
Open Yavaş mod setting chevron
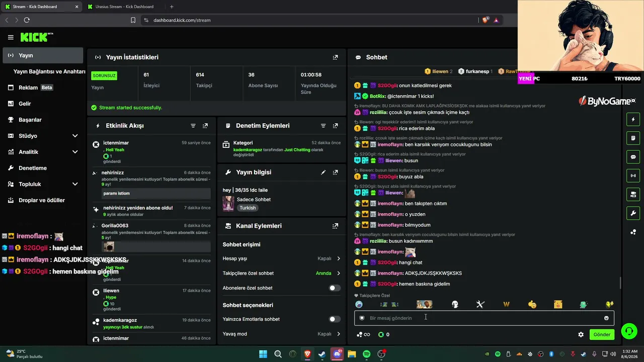(339, 334)
